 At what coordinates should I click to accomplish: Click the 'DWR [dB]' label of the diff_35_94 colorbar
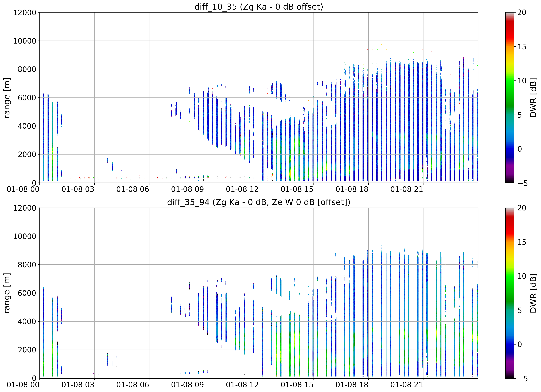click(x=533, y=293)
